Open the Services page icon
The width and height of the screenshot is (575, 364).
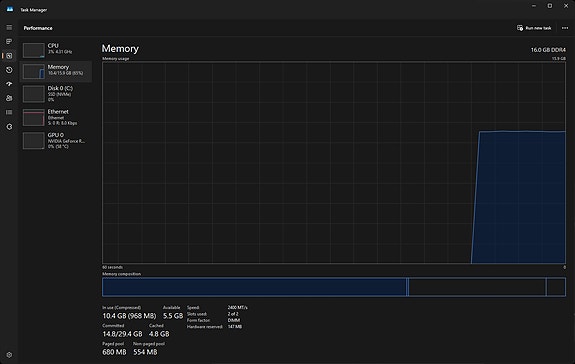[x=9, y=126]
